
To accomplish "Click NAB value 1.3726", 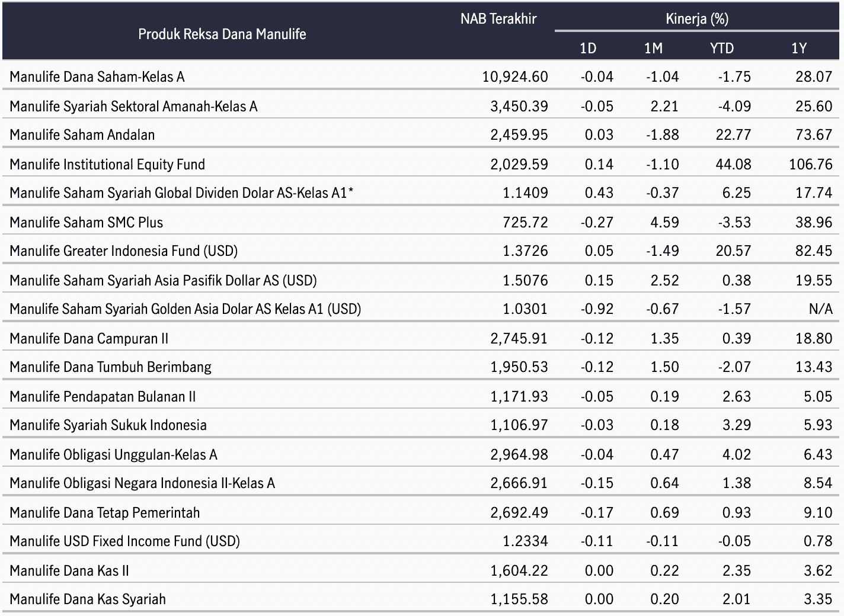I will [525, 251].
